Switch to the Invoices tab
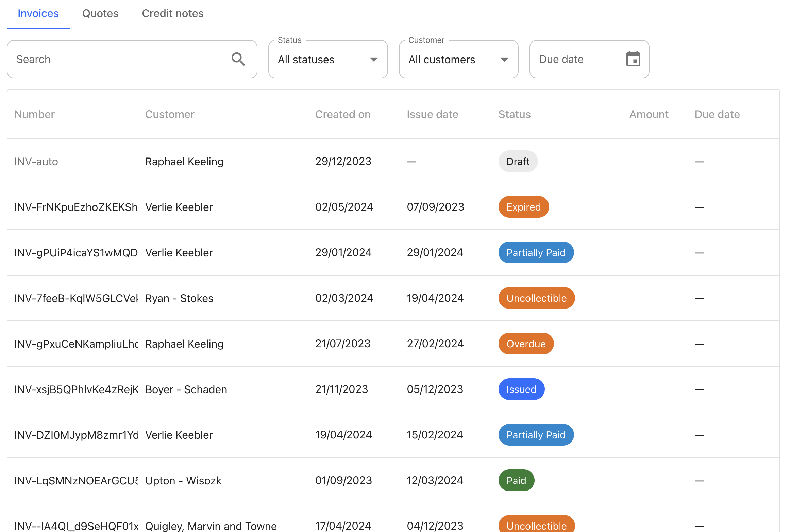Image resolution: width=791 pixels, height=532 pixels. pos(38,13)
